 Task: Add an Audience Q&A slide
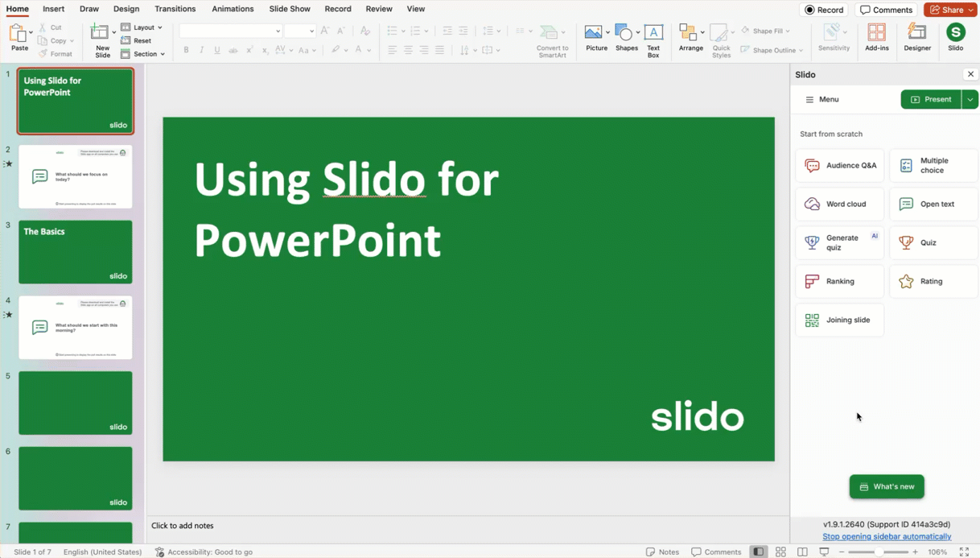(840, 165)
